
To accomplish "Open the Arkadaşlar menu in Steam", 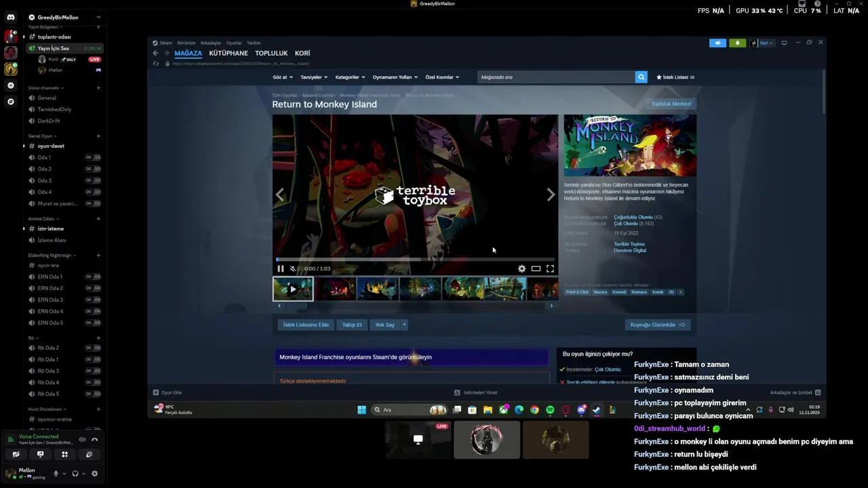I will [211, 43].
